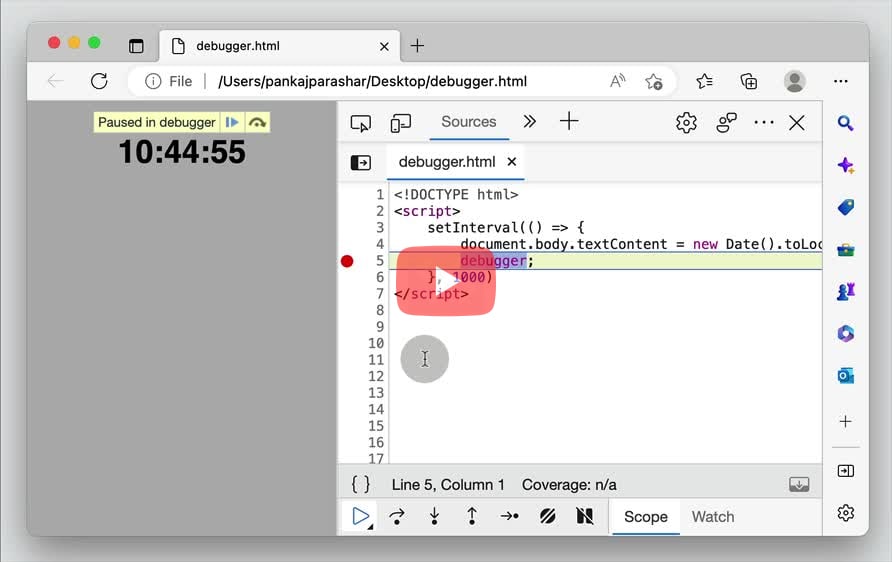Image resolution: width=892 pixels, height=562 pixels.
Task: Go back to the previous page
Action: click(55, 81)
